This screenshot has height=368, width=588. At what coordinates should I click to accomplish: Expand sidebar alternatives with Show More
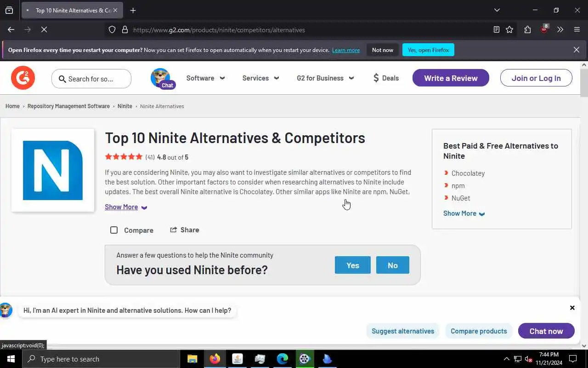[464, 213]
